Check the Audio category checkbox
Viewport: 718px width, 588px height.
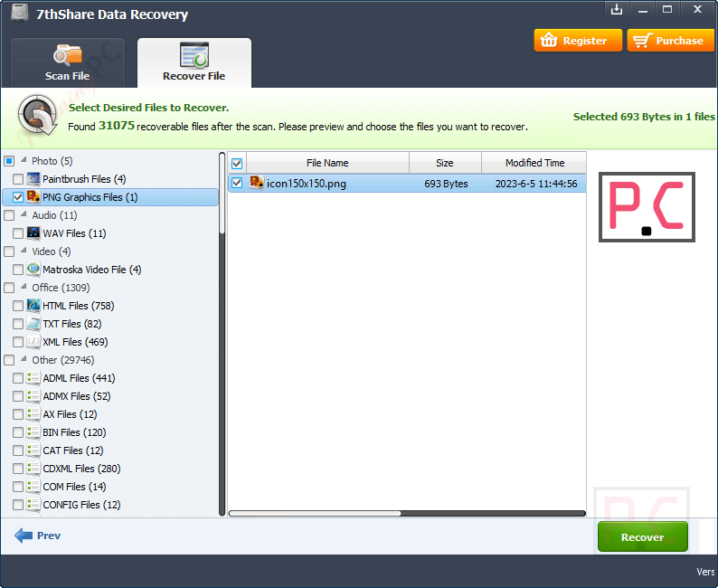pos(9,214)
